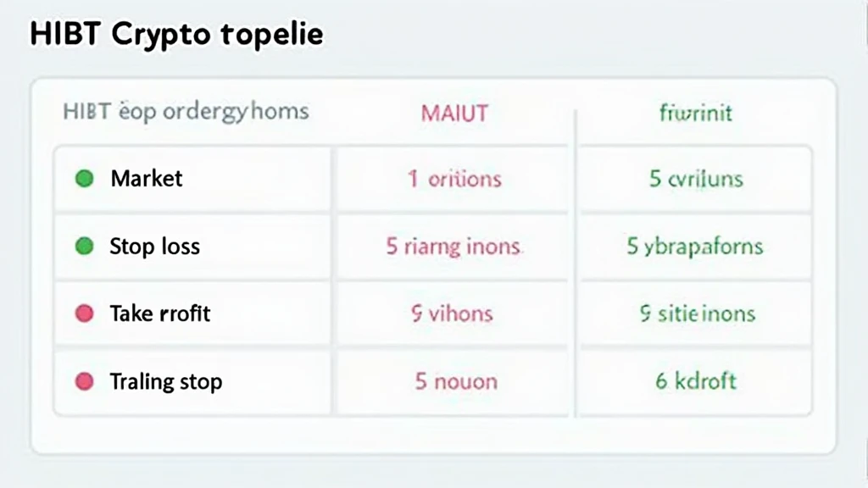This screenshot has height=488, width=868.
Task: Open the "5 riarng inons" cell
Action: (x=453, y=247)
